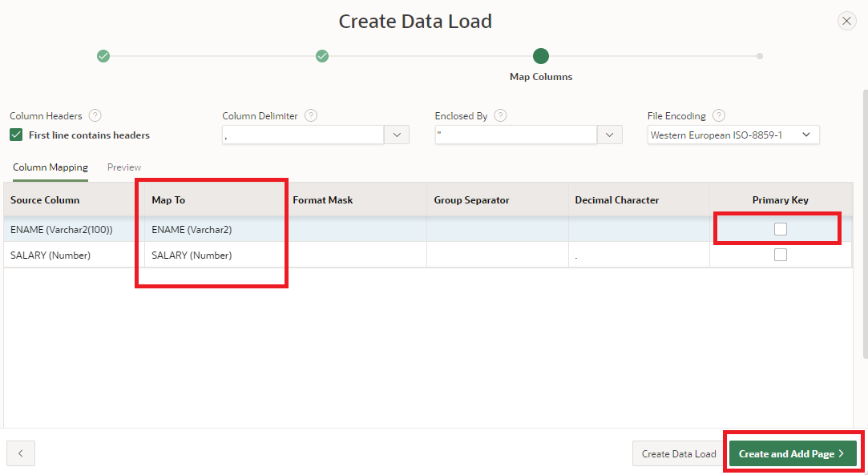Open help for Enclosed By field
This screenshot has width=868, height=475.
click(x=501, y=115)
